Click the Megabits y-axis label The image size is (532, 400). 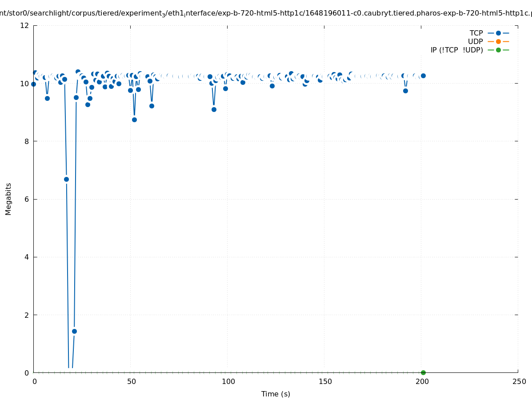pos(8,199)
